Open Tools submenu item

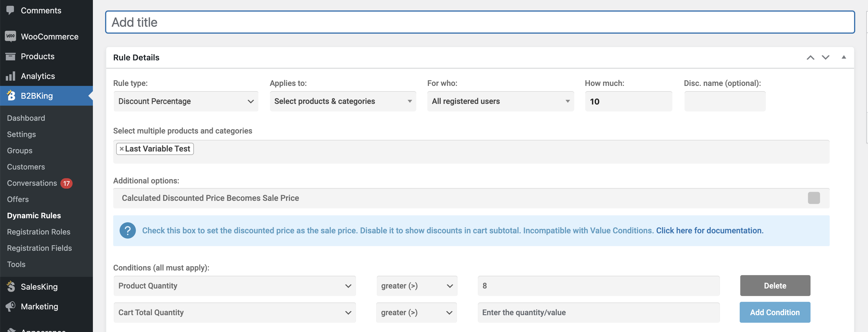(16, 264)
